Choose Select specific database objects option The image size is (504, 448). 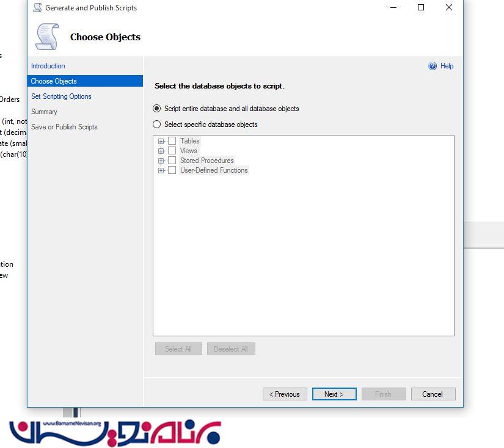(156, 125)
